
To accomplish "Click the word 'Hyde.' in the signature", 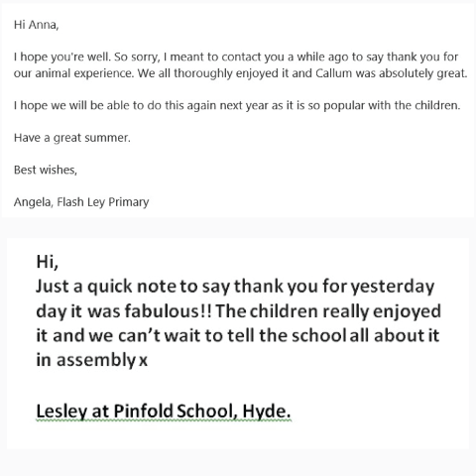I will click(x=267, y=412).
